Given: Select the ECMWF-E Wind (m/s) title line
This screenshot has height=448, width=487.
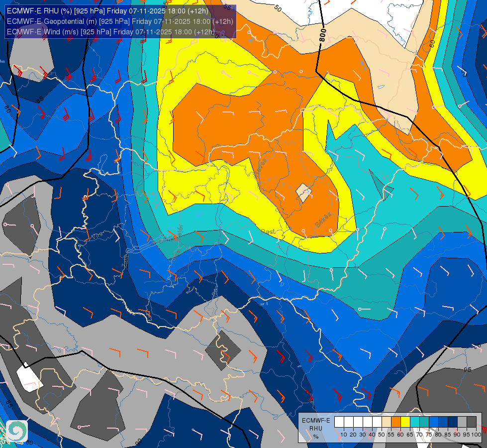Looking at the screenshot, I should pos(111,32).
